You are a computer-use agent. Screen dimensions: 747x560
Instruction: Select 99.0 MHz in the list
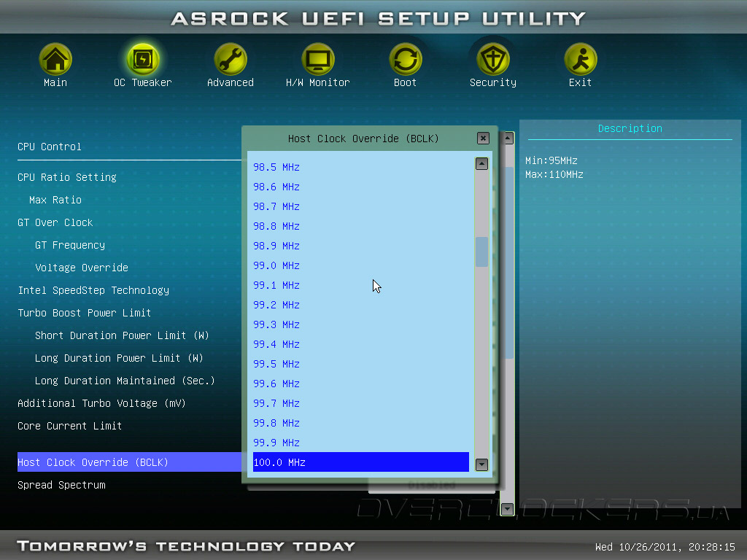tap(276, 265)
